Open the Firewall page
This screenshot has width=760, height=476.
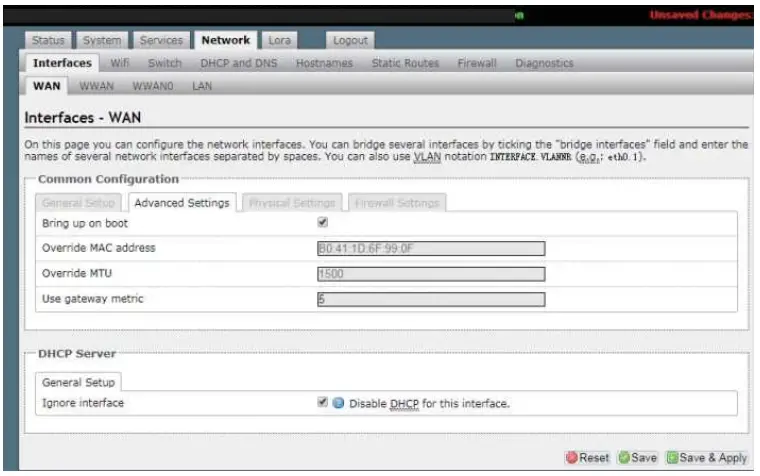[x=477, y=63]
